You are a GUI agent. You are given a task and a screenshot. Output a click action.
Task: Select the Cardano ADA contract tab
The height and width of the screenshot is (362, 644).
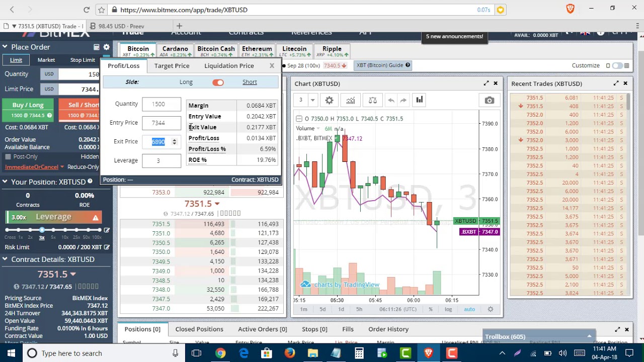(x=175, y=51)
